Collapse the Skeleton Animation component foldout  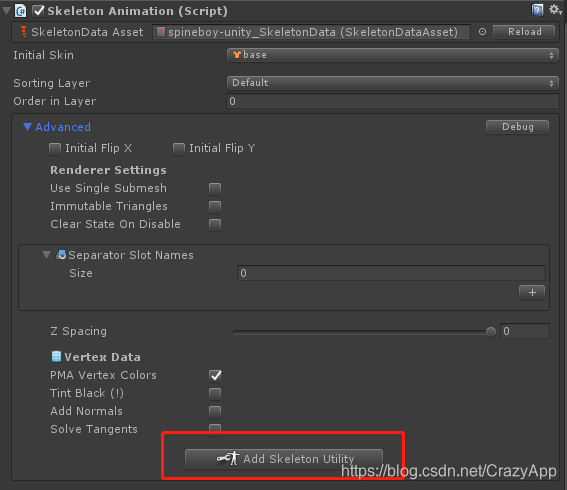(x=6, y=11)
